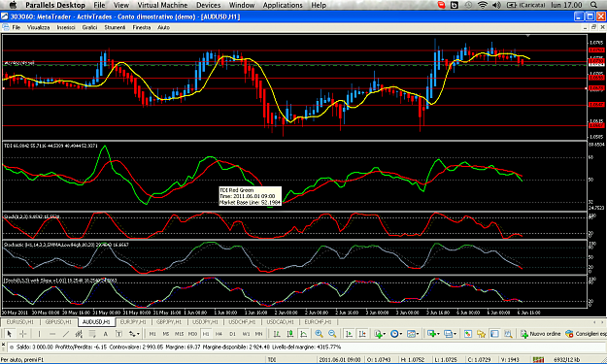Switch to USDCHF,H1 chart tab
The width and height of the screenshot is (607, 364).
[242, 322]
